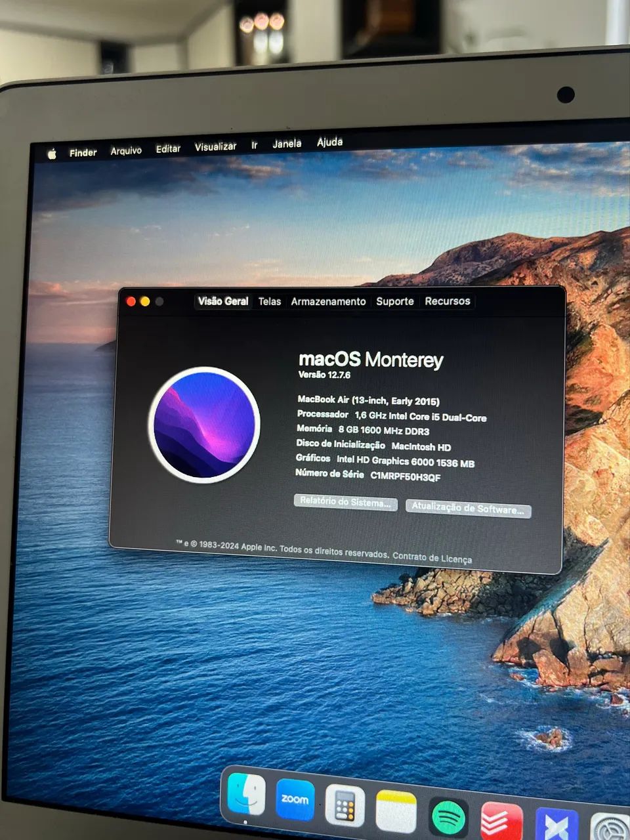
Task: Click the 'Versão 12.7.6' text
Action: pyautogui.click(x=324, y=375)
